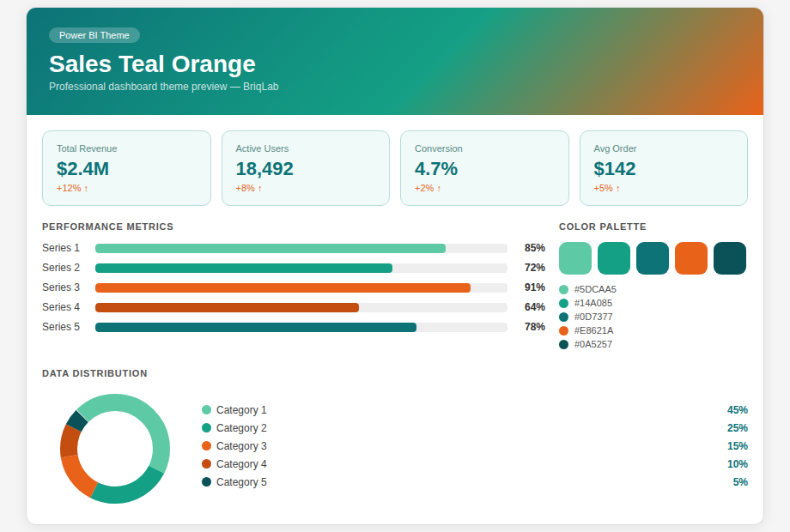Select the Total Revenue card
790x532 pixels.
pos(126,168)
